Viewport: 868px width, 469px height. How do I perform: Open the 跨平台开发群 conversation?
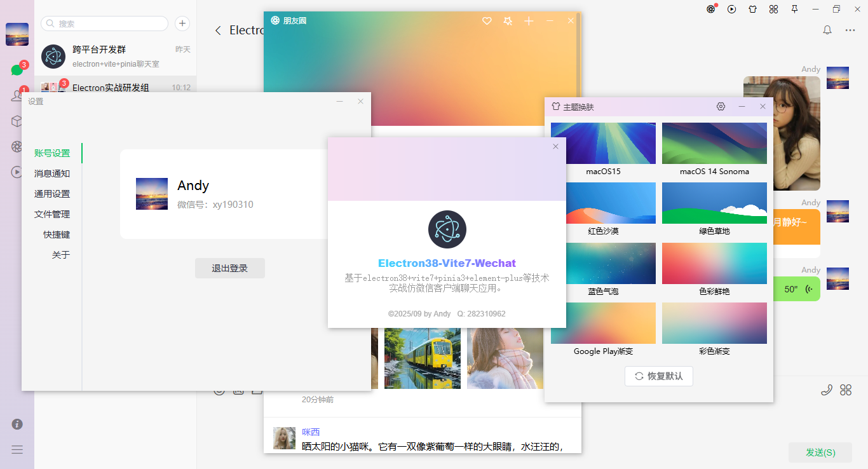point(116,57)
